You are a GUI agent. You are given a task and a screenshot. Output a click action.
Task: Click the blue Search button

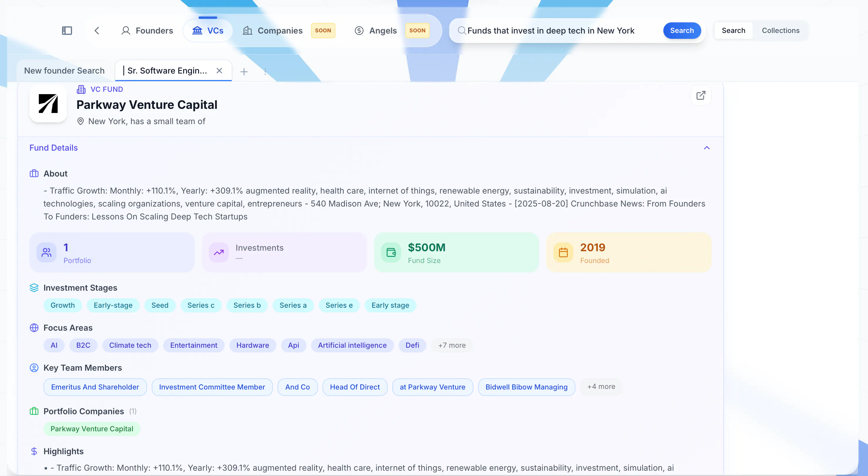click(682, 31)
